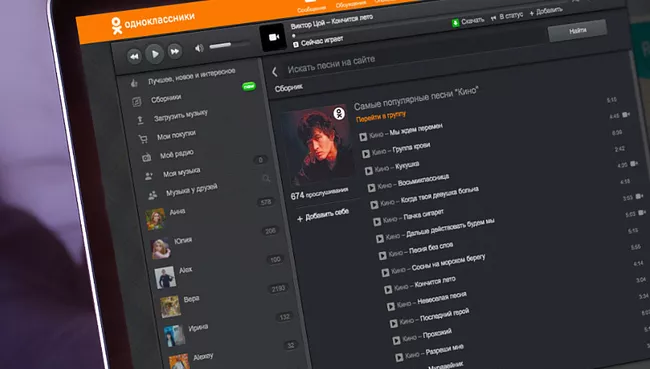Click Анна's avatar photo

point(155,219)
